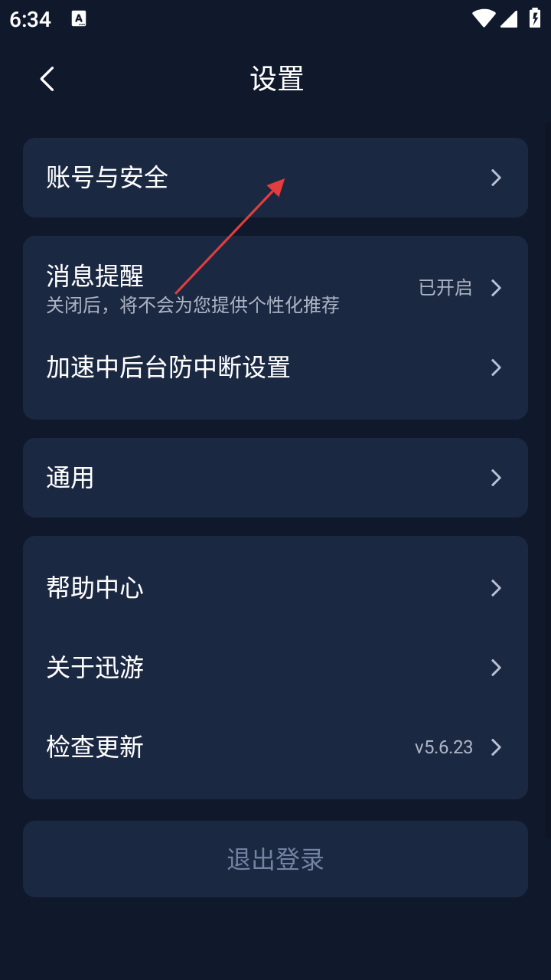The width and height of the screenshot is (551, 980).
Task: Open chevron beside 帮助中心
Action: [496, 588]
